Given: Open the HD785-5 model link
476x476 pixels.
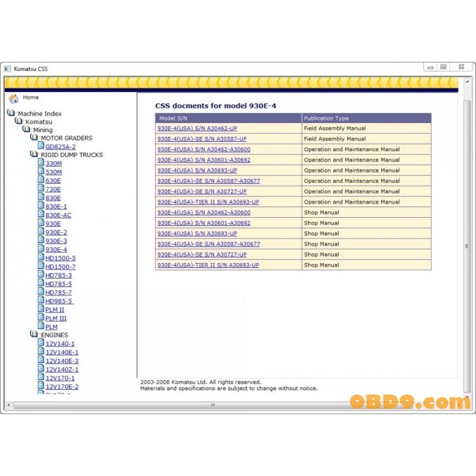Looking at the screenshot, I should pos(58,284).
